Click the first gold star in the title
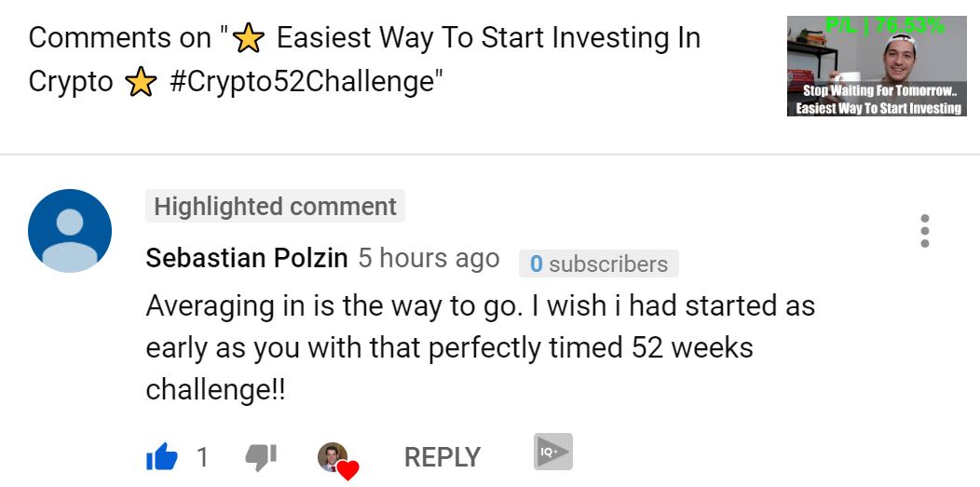Screen dimensions: 980x487 pyautogui.click(x=249, y=39)
